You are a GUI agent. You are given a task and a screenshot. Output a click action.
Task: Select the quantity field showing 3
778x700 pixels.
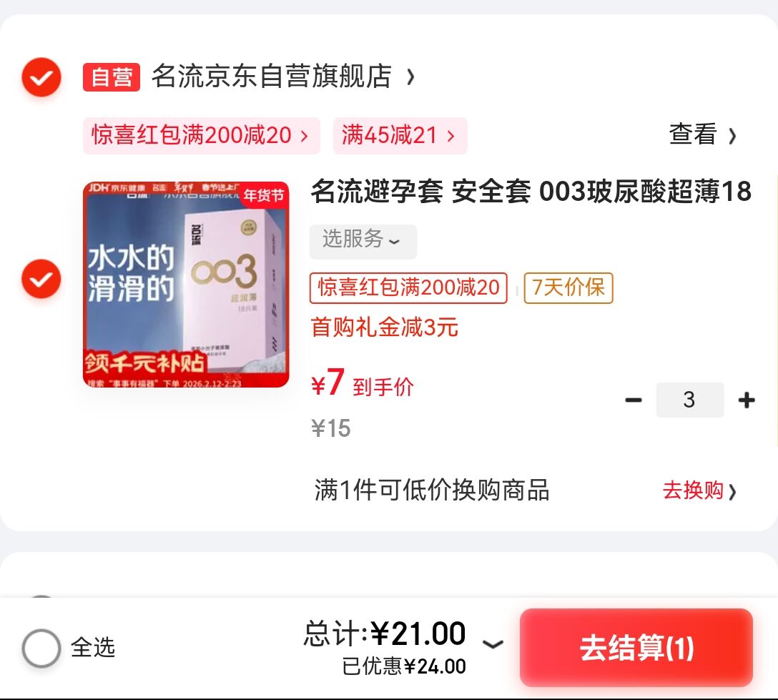(689, 400)
